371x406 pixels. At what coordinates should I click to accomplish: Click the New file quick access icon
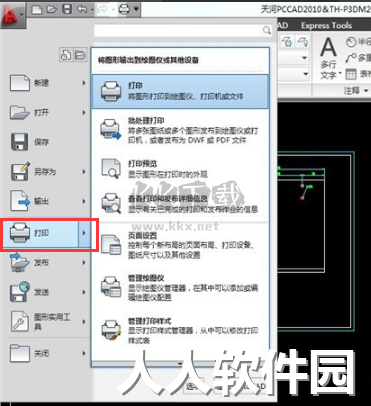(x=36, y=9)
